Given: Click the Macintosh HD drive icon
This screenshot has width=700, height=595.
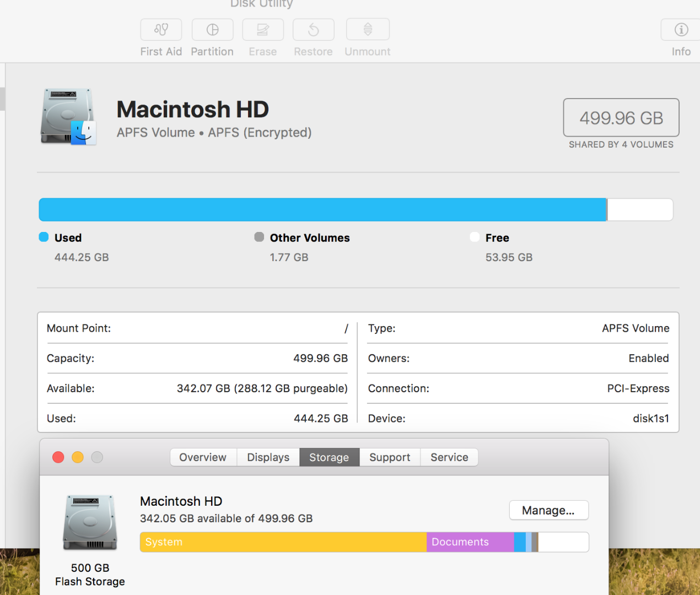Looking at the screenshot, I should click(68, 117).
